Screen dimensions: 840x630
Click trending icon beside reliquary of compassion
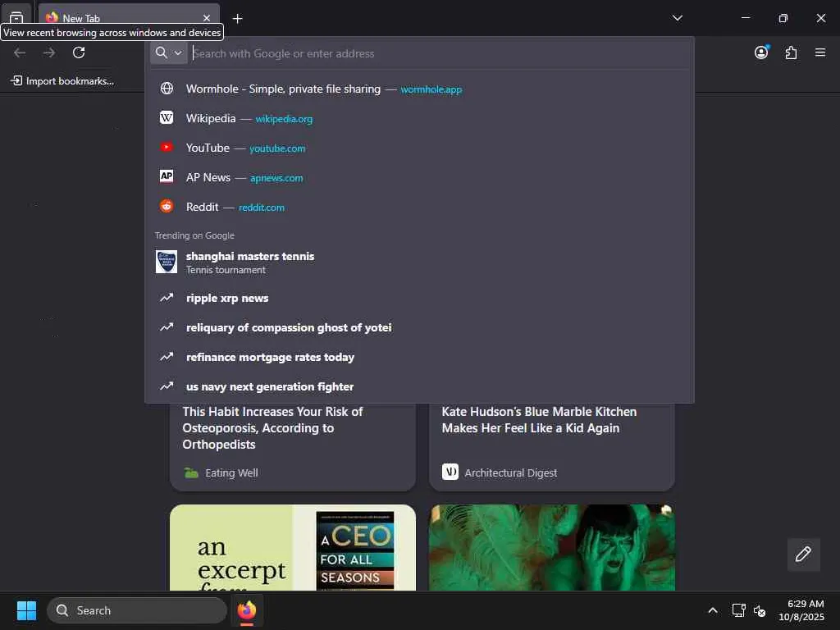coord(167,326)
